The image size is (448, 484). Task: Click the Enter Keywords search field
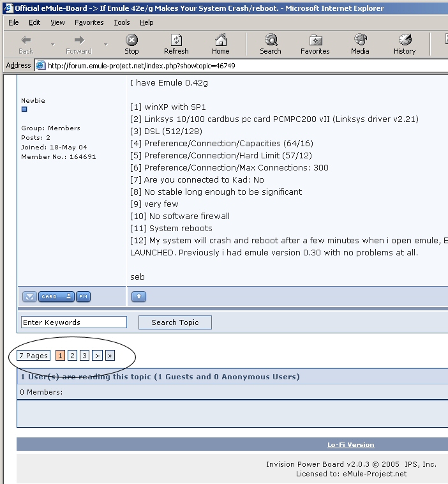point(74,322)
